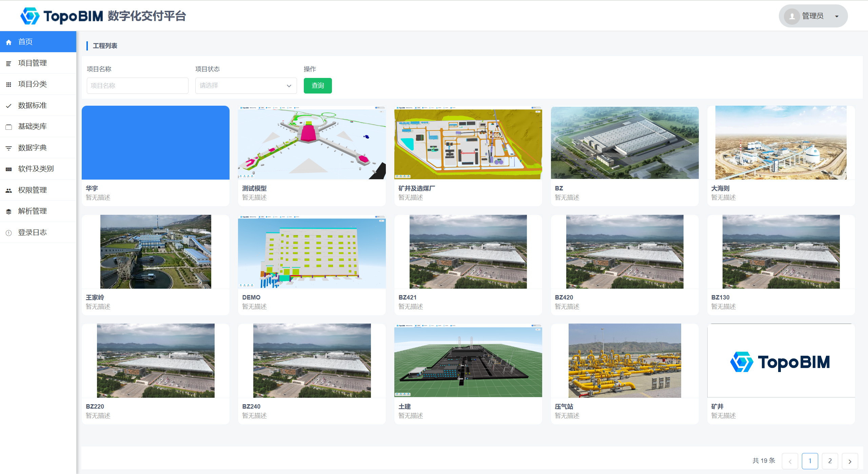Go to next page with right chevron

point(850,461)
